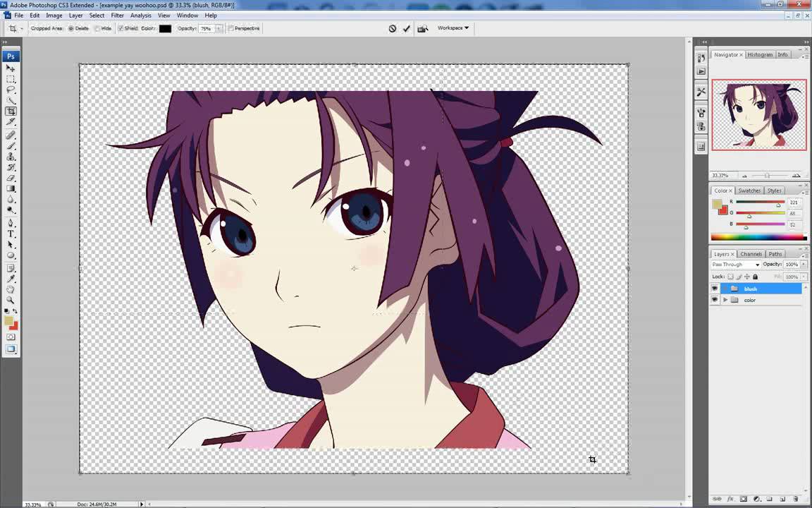Image resolution: width=812 pixels, height=508 pixels.
Task: Select the Rectangular Marquee tool
Action: click(x=11, y=79)
